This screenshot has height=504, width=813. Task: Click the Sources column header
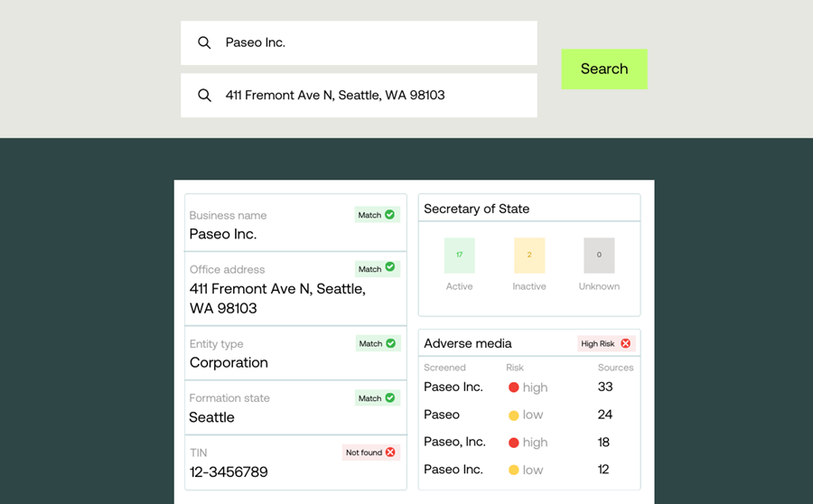[615, 368]
